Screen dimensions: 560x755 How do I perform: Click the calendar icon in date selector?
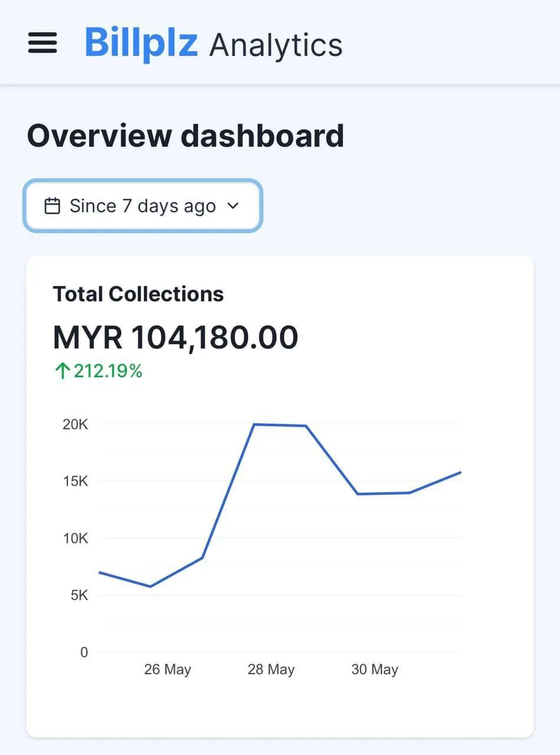pyautogui.click(x=52, y=206)
